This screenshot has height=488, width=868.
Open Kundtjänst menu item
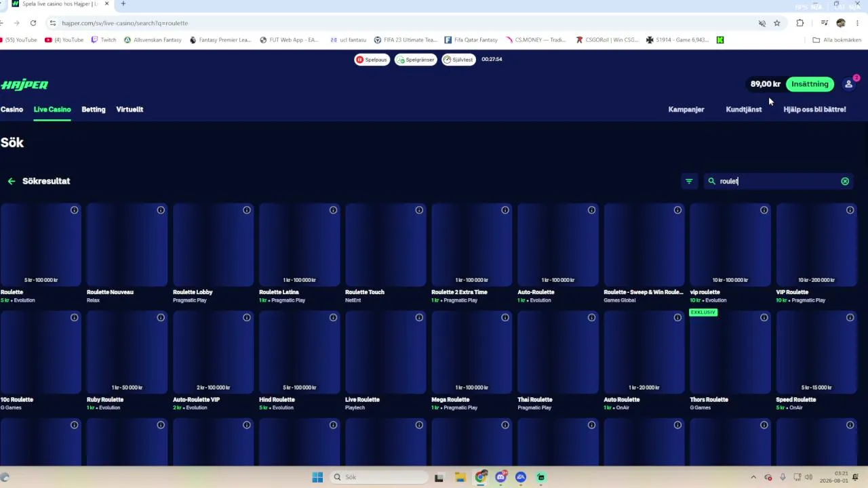pos(744,109)
